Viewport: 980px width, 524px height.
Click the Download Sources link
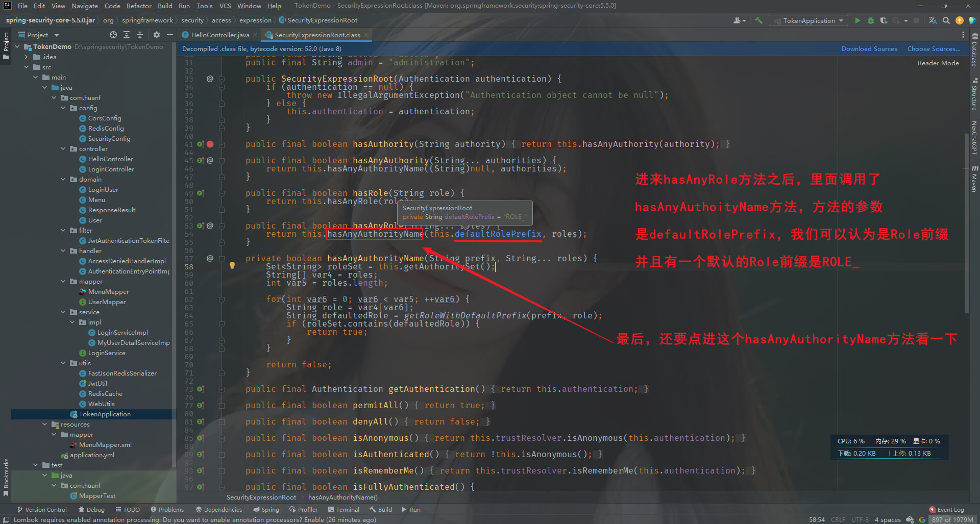tap(869, 49)
